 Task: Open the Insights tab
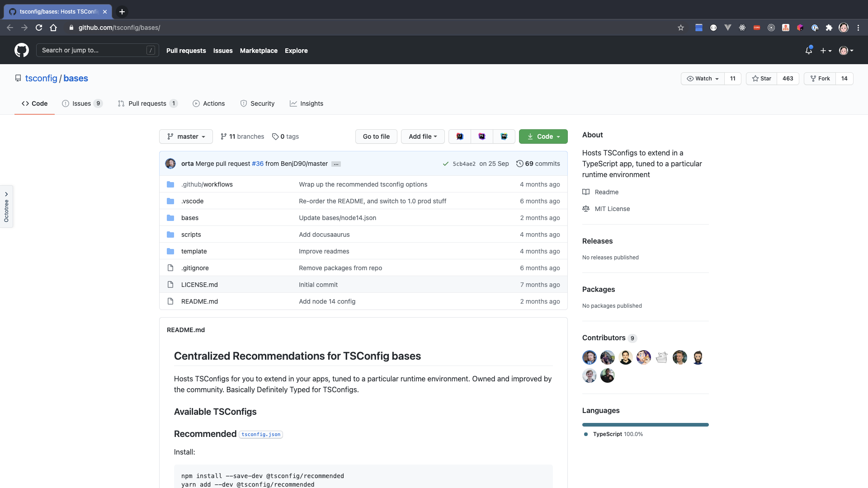(307, 103)
